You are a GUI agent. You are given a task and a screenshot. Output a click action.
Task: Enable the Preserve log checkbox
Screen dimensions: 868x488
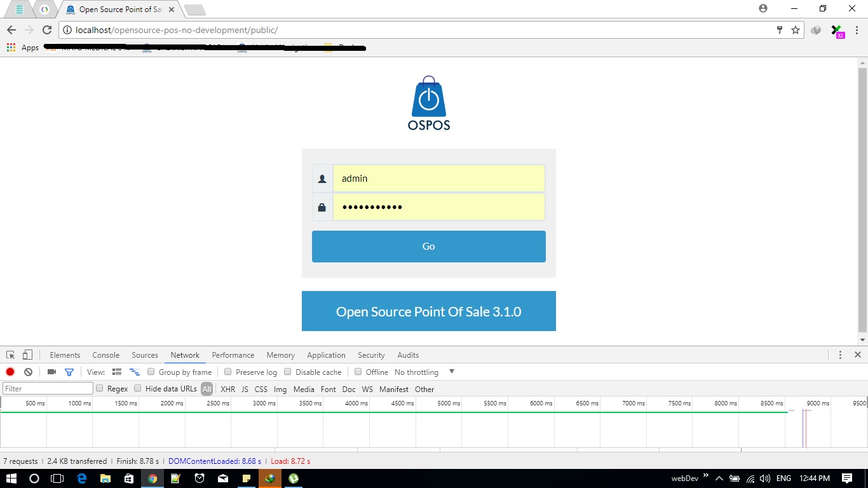(x=227, y=372)
